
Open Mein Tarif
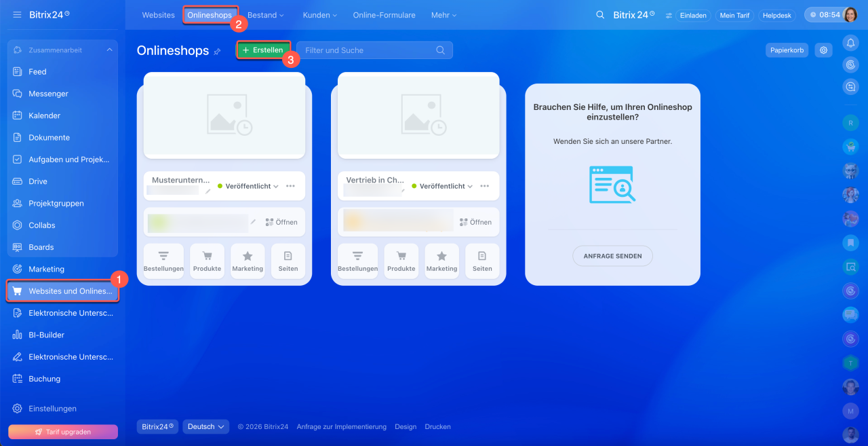(735, 15)
